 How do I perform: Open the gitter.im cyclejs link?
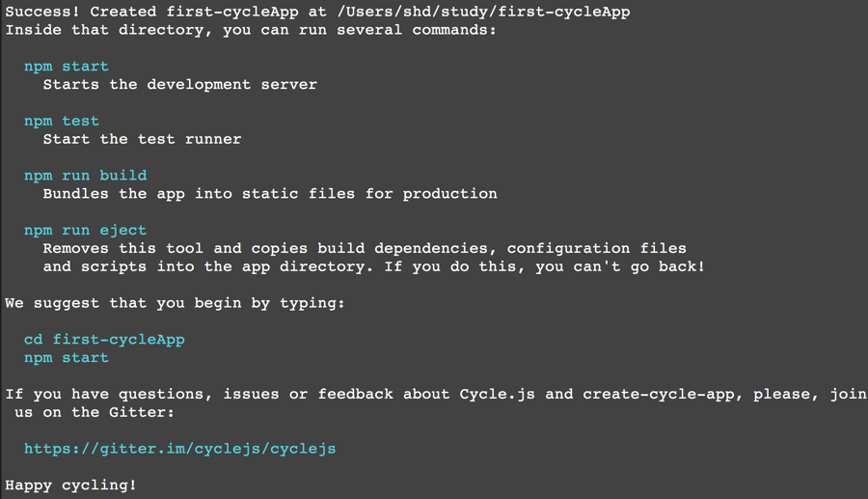click(x=179, y=449)
